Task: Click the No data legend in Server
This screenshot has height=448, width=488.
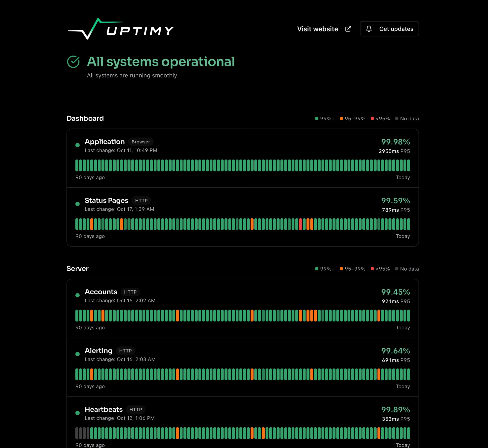Action: [407, 269]
